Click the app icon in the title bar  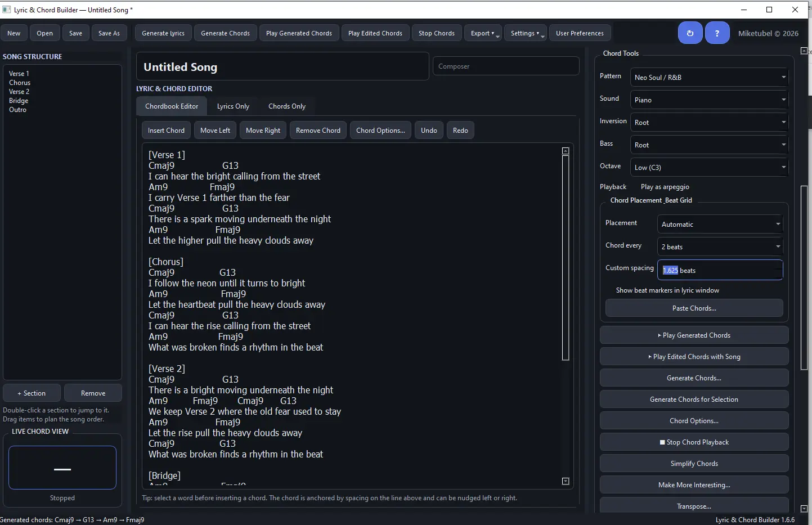click(x=7, y=10)
